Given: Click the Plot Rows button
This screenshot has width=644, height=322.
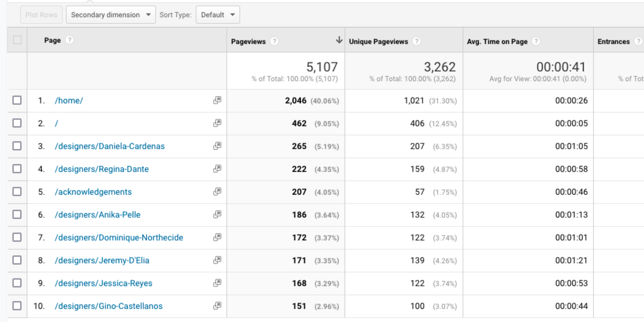Looking at the screenshot, I should (41, 15).
